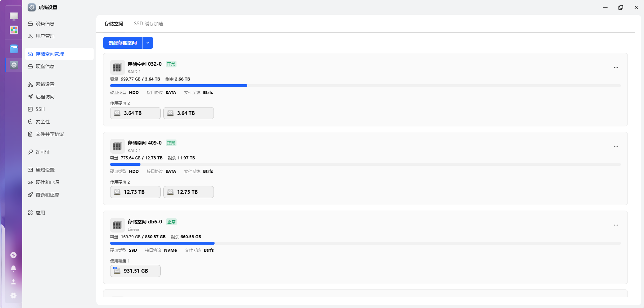Click the 创建存储空间 button
The image size is (644, 308).
pyautogui.click(x=123, y=43)
